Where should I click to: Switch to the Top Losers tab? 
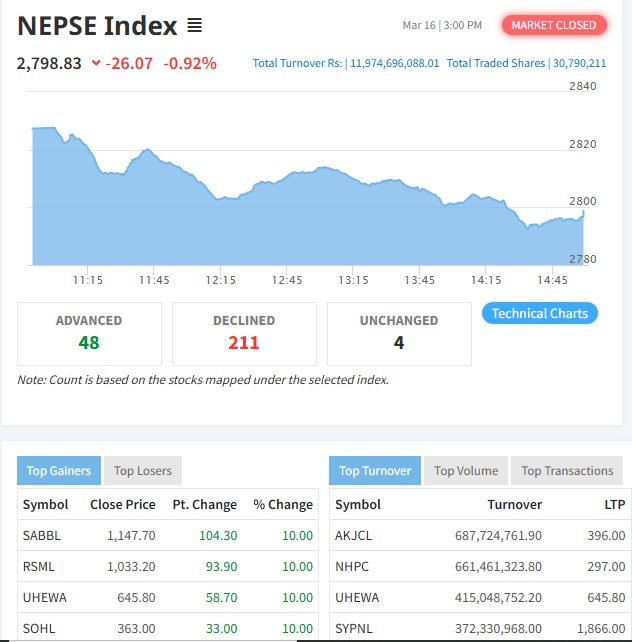tap(142, 471)
